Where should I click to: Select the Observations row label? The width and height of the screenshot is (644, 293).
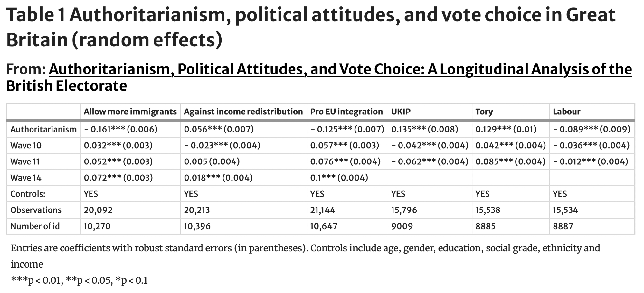click(x=36, y=210)
